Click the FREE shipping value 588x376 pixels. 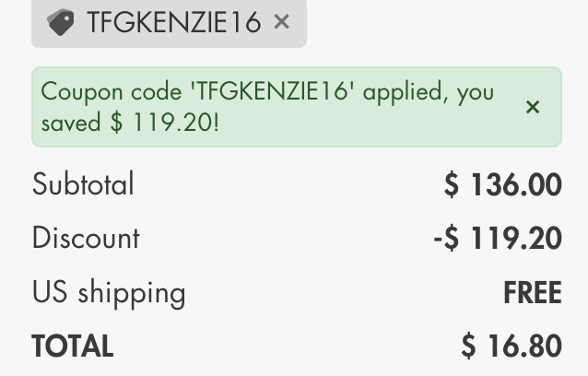click(x=532, y=293)
